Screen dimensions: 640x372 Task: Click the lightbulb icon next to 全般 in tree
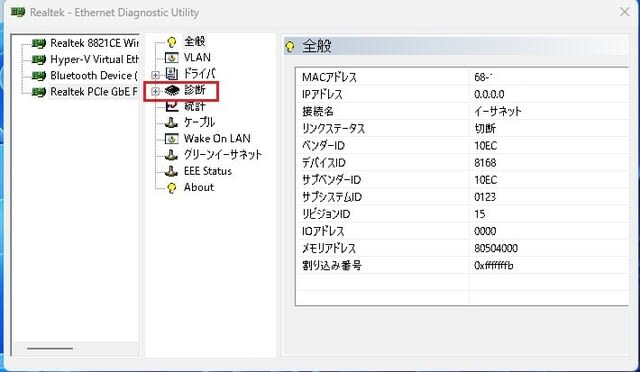[172, 42]
